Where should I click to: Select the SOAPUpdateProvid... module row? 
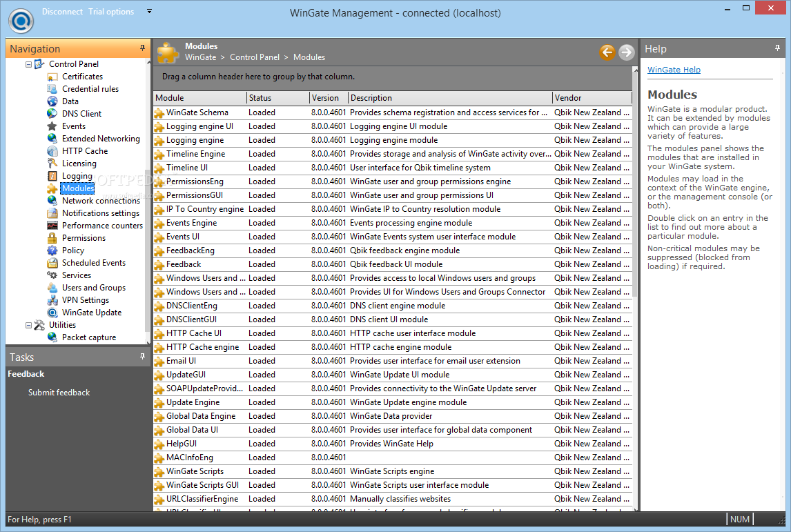coord(393,388)
